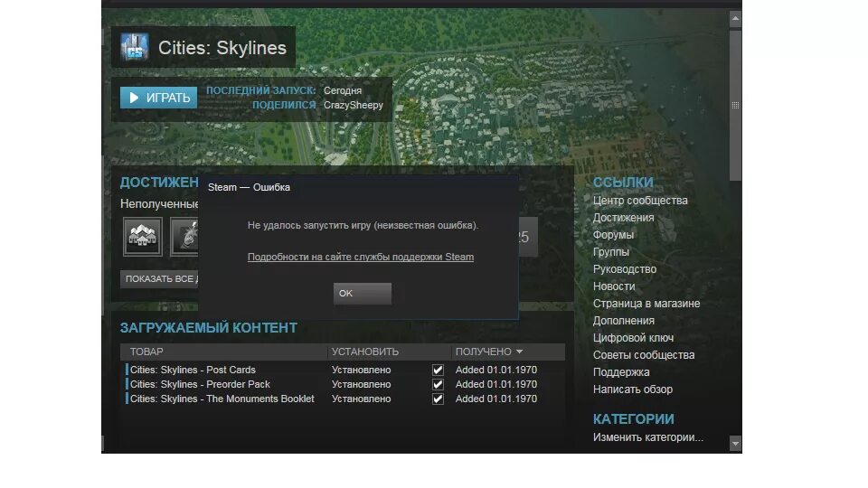Sort DLC by ТОВАР column header
Viewport: 868px width, 488px height.
pos(146,352)
